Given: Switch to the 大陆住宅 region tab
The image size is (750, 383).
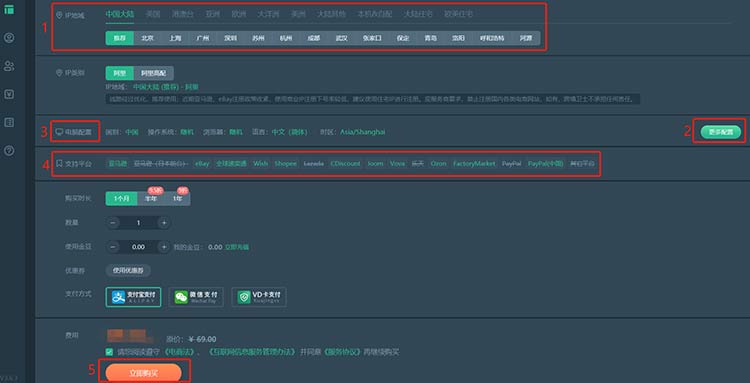Looking at the screenshot, I should coord(418,14).
